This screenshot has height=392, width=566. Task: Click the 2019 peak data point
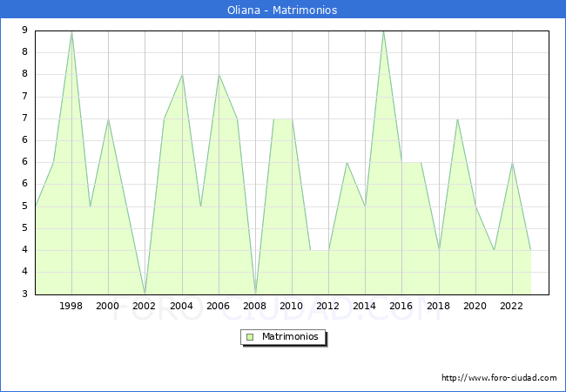457,118
